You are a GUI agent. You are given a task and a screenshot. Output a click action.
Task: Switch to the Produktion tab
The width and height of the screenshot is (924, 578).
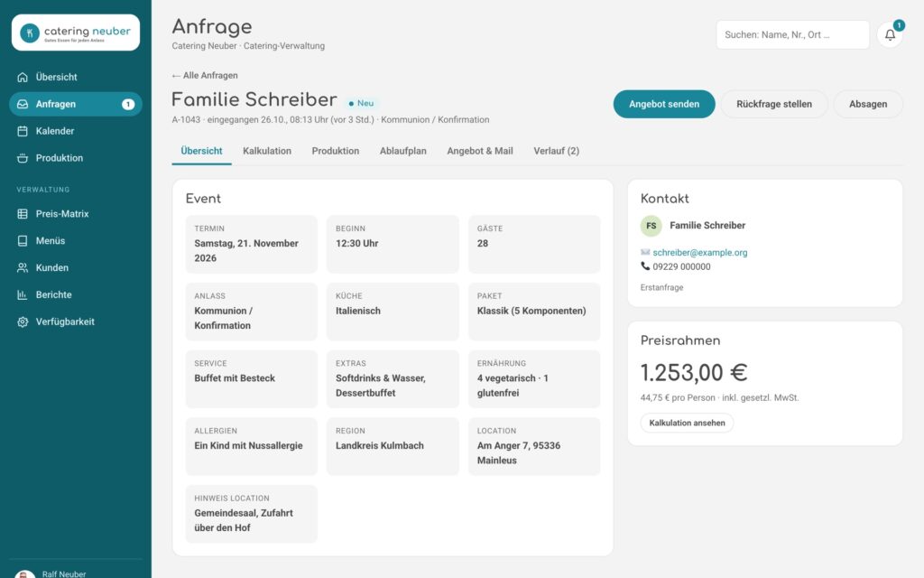(x=336, y=151)
